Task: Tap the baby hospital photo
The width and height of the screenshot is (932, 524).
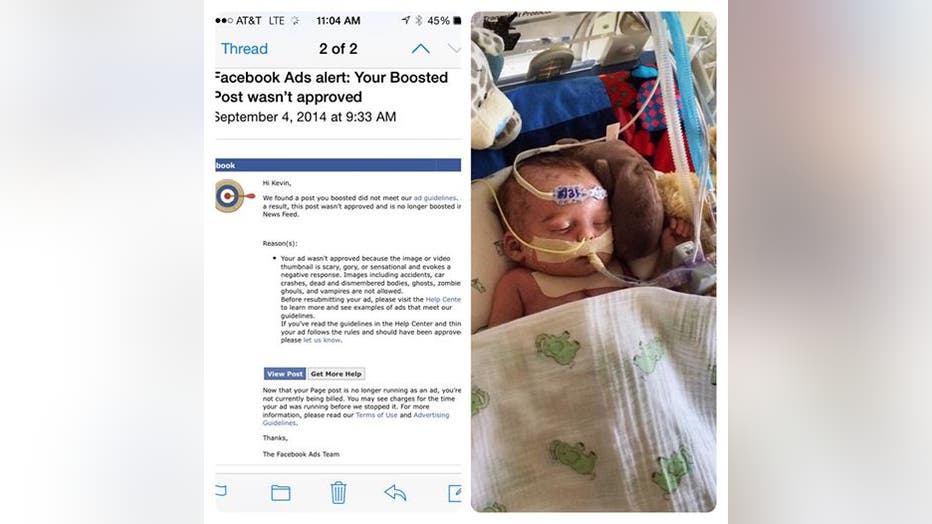Action: pyautogui.click(x=594, y=261)
